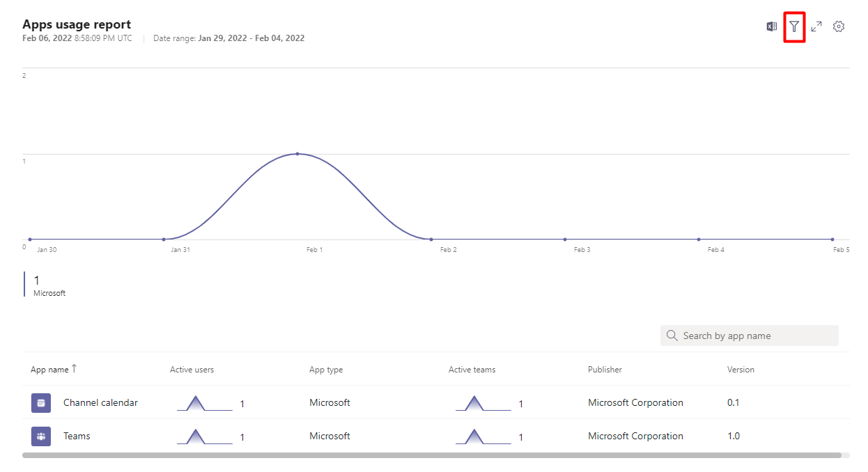Screen dimensions: 868x472
Task: Click the Feb 4 data point
Action: tap(699, 239)
